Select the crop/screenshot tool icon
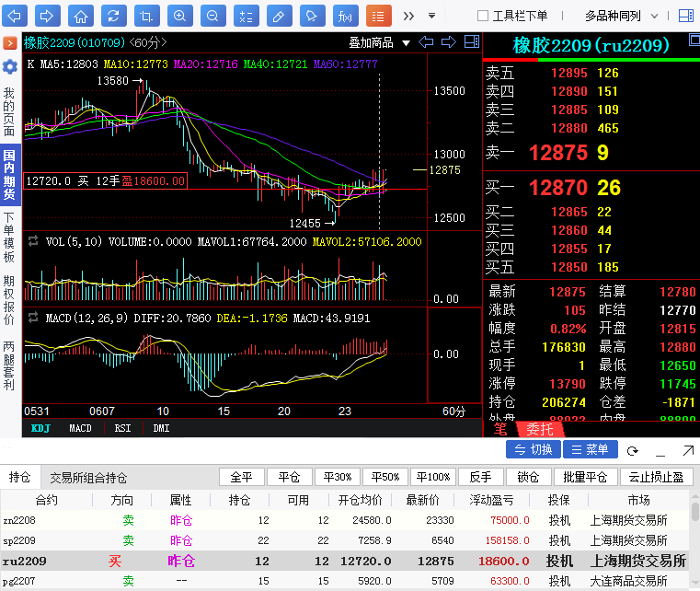Screen dimensions: 700x591 [x=145, y=16]
